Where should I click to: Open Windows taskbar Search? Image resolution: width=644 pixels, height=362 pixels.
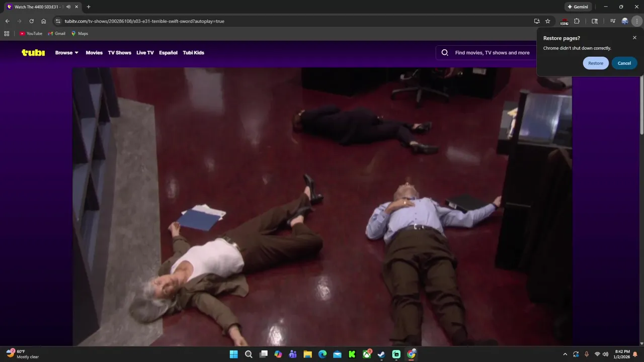(x=249, y=354)
